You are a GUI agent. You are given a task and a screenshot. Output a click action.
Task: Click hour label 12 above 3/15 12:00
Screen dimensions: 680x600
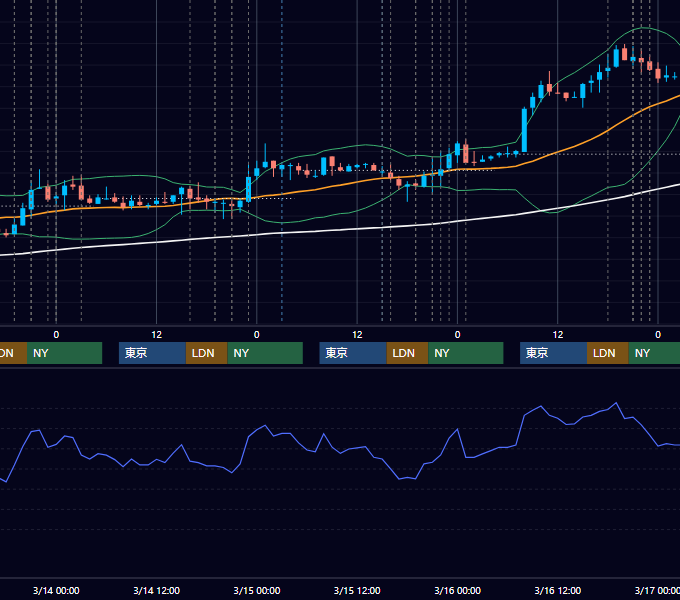pyautogui.click(x=357, y=335)
